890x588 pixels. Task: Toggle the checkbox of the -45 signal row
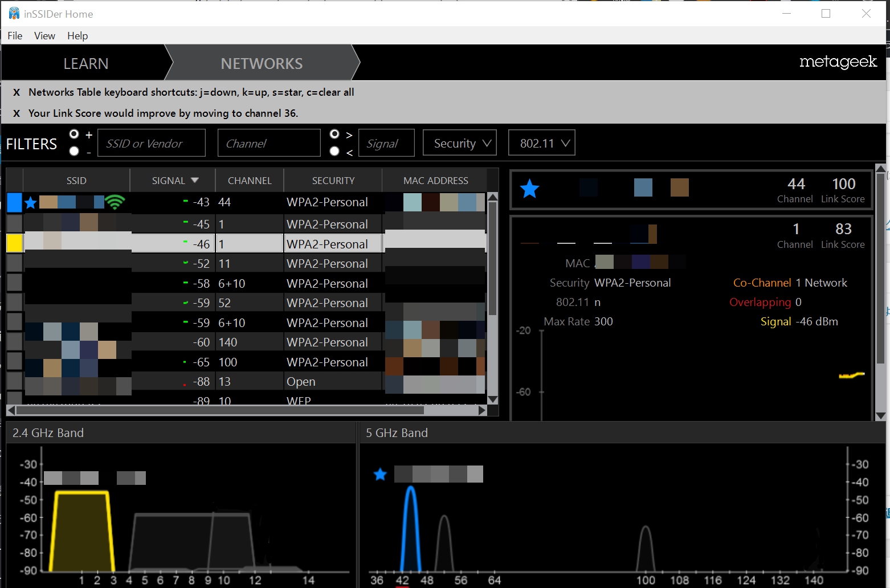[14, 223]
